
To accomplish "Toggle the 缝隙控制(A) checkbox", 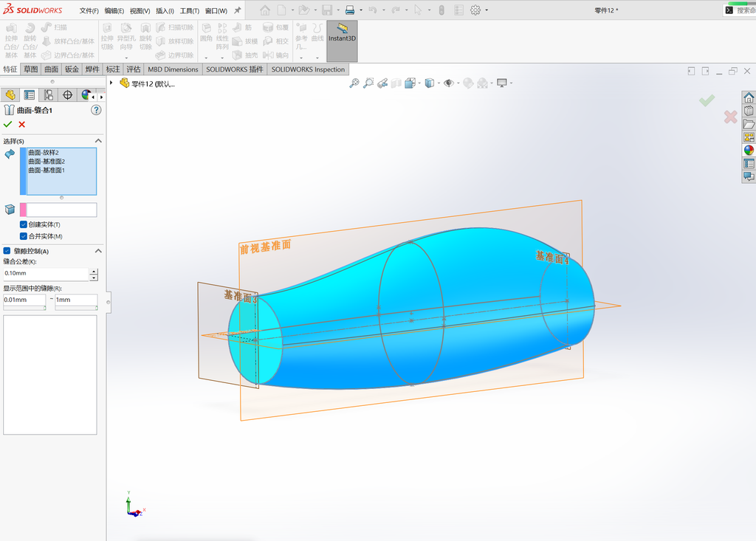I will (x=7, y=251).
